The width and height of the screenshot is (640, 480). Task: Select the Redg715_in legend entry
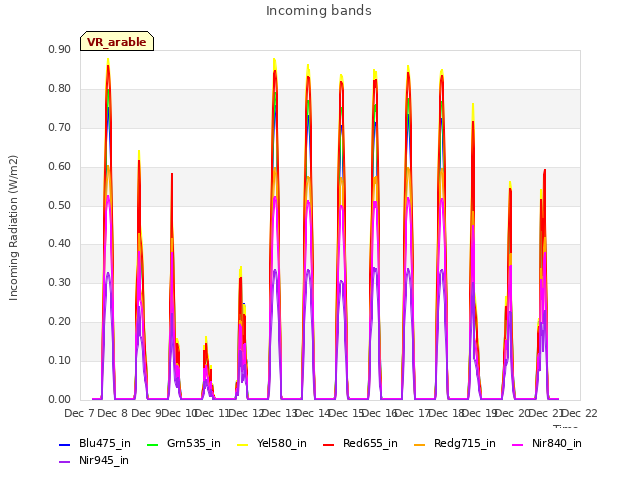[455, 443]
